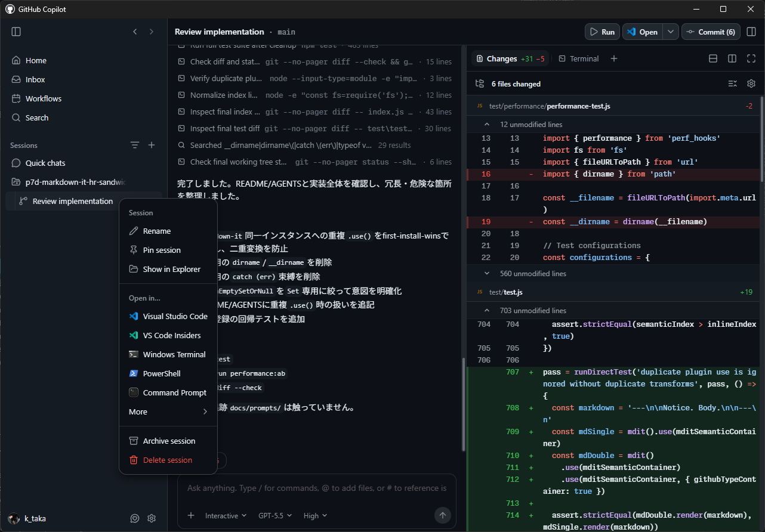Expand the More submenu
Viewport: 765px width, 532px height.
(x=168, y=412)
